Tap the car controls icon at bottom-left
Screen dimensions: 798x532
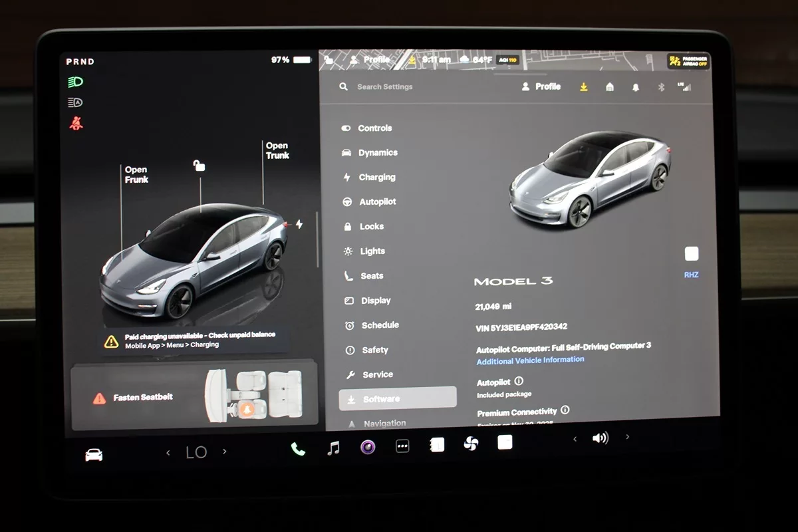(94, 455)
